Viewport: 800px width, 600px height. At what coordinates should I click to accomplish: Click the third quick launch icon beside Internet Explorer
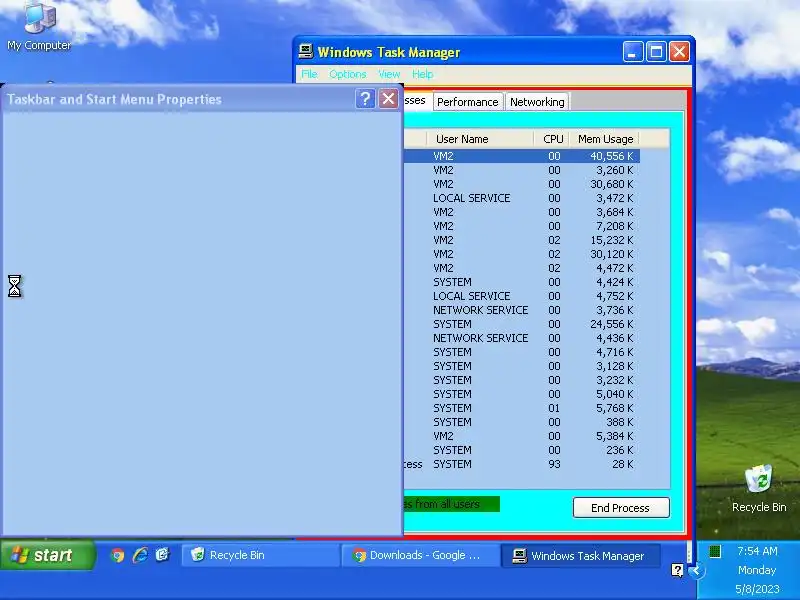(162, 555)
